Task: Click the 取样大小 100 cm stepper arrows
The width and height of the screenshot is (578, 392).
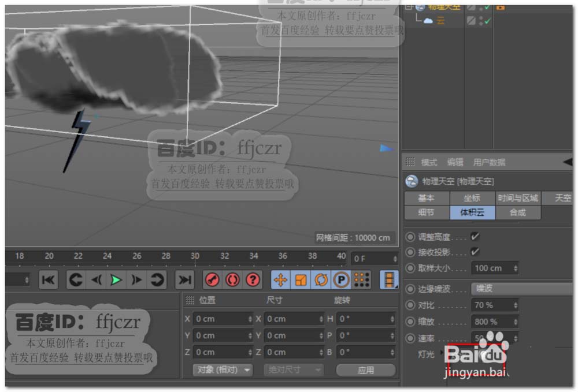Action: (516, 268)
